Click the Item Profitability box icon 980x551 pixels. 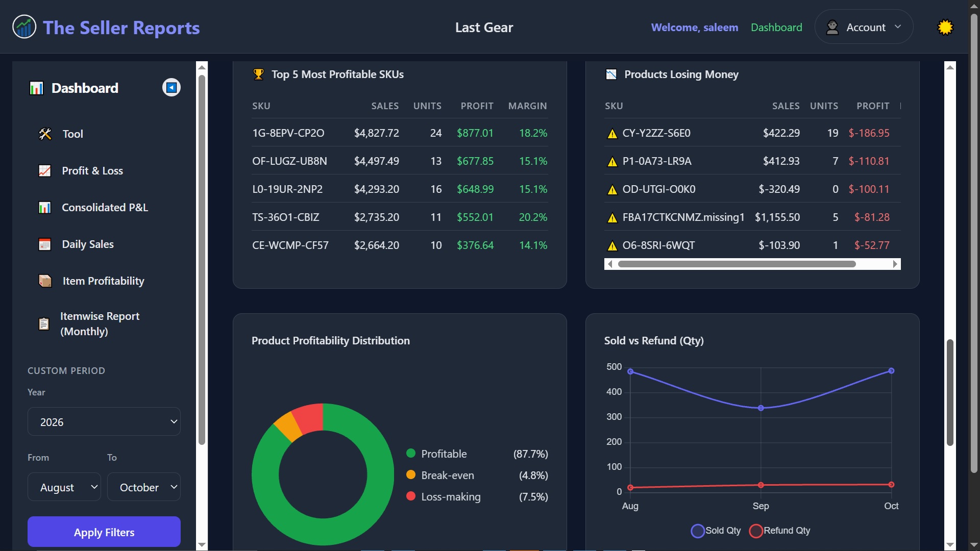click(x=45, y=281)
